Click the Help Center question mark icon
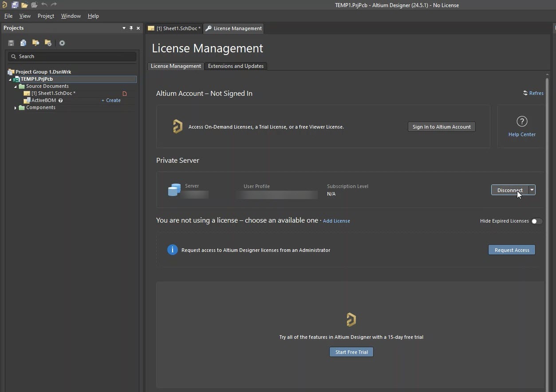Viewport: 556px width, 392px height. 522,121
